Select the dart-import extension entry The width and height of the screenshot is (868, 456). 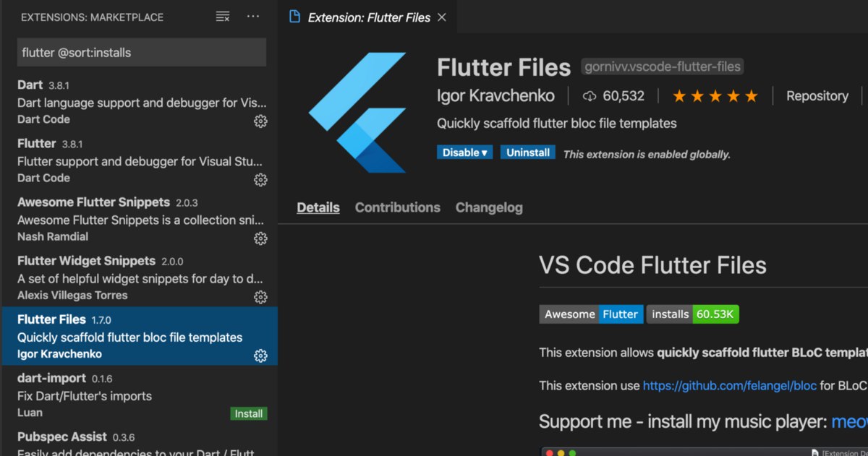click(139, 395)
